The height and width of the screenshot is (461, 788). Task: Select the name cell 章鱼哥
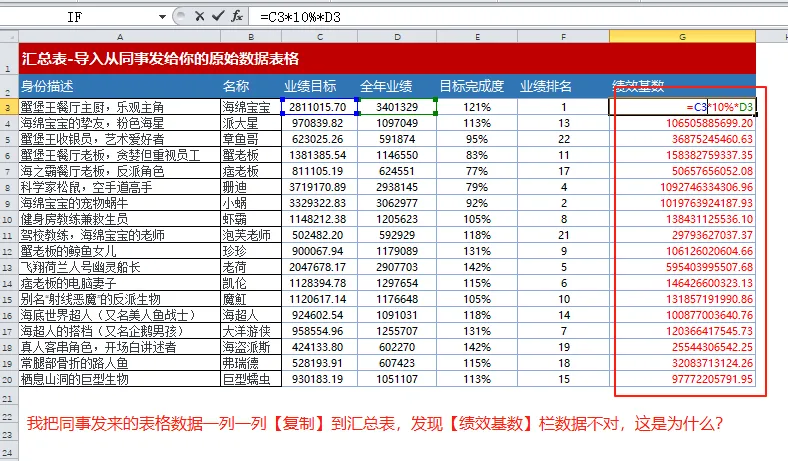(x=251, y=139)
